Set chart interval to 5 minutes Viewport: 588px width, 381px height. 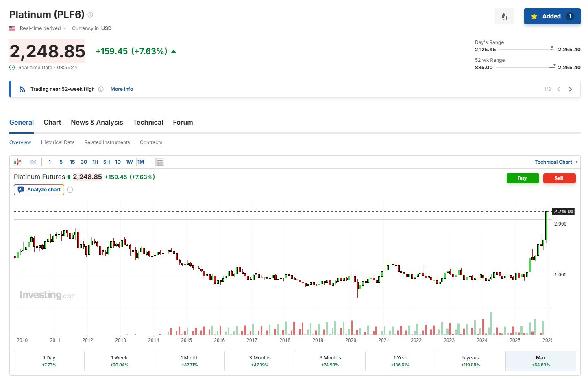(61, 162)
